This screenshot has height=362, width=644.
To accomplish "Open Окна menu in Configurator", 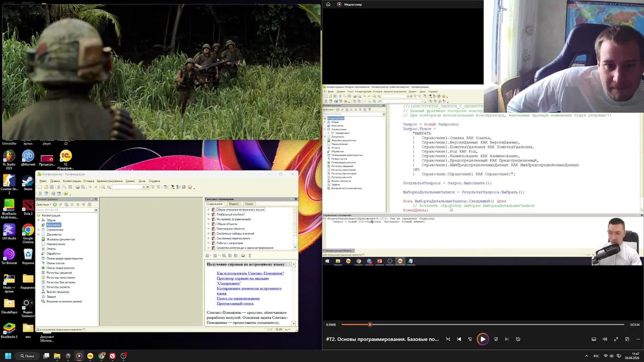I will point(142,181).
